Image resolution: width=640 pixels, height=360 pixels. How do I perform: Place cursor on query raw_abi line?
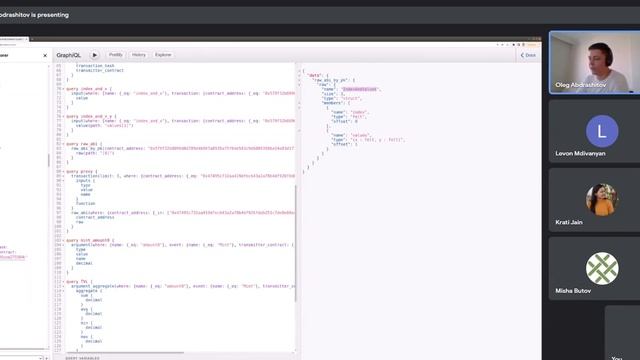(x=85, y=144)
